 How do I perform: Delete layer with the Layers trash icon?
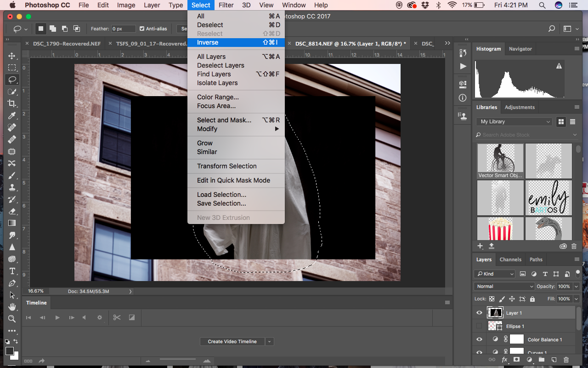click(566, 360)
